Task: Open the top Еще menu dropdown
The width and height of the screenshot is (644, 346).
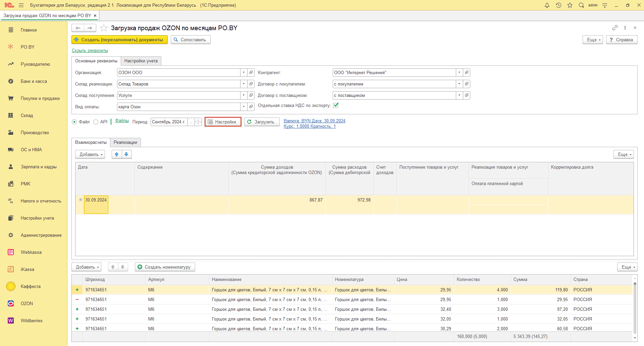Action: 593,40
